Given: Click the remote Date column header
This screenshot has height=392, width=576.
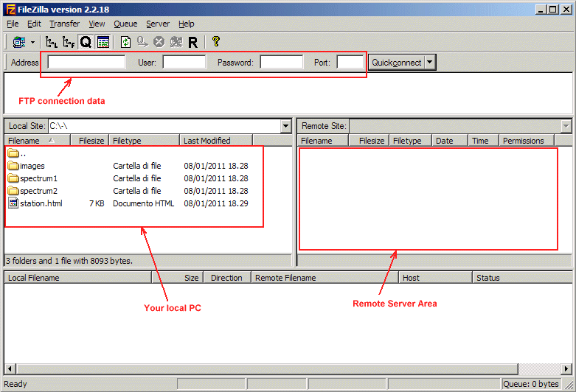Looking at the screenshot, I should coord(450,141).
